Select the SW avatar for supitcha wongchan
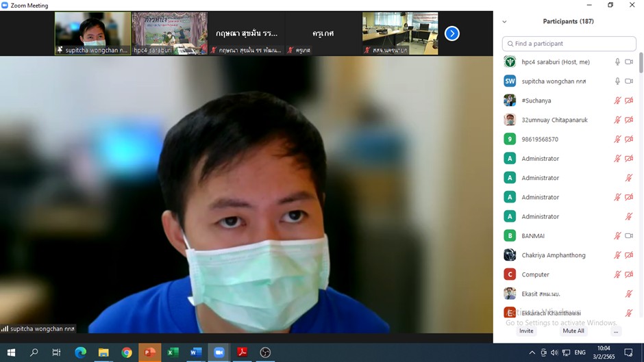Screen dimensions: 644x362 tap(510, 81)
